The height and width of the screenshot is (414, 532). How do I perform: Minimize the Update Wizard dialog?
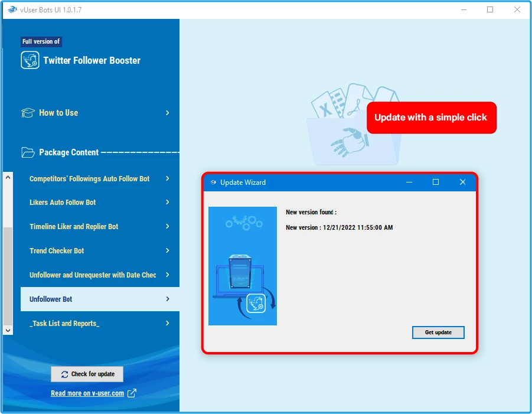tap(409, 182)
